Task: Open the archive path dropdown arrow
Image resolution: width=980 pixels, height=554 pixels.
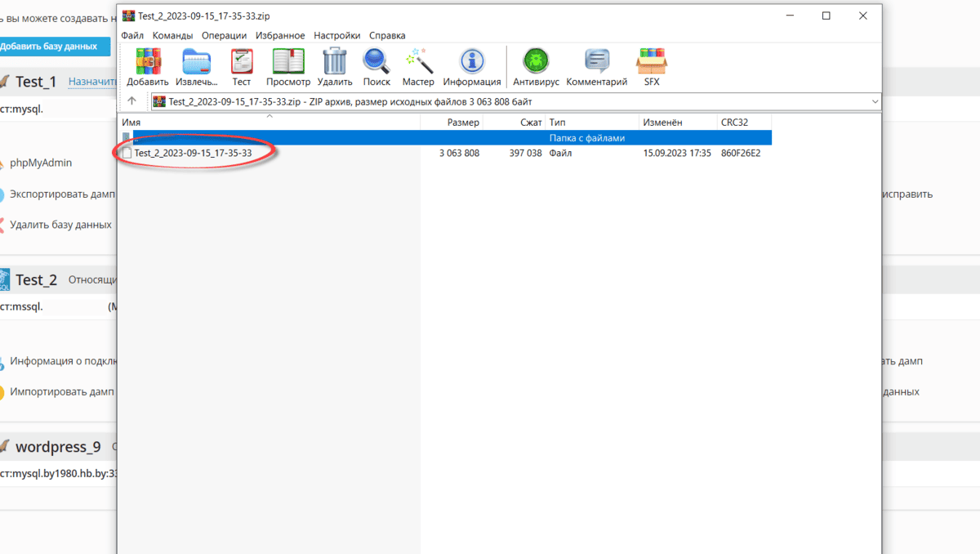Action: 875,101
